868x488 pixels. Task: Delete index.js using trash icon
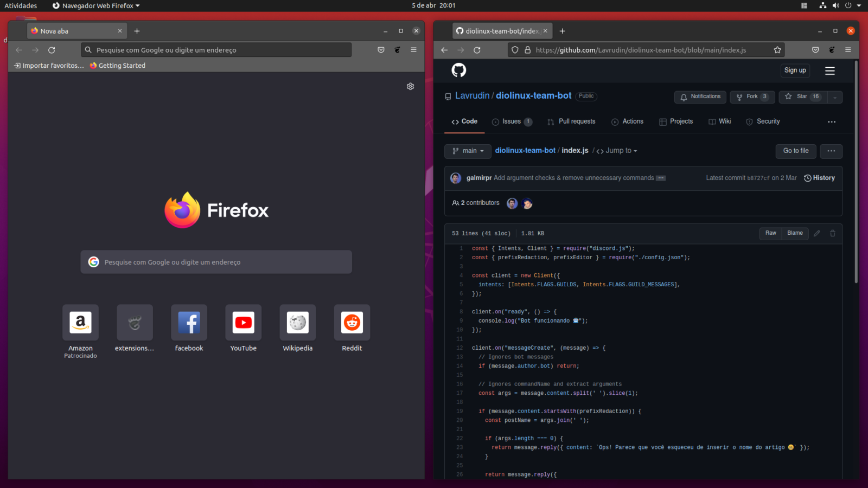click(x=833, y=233)
